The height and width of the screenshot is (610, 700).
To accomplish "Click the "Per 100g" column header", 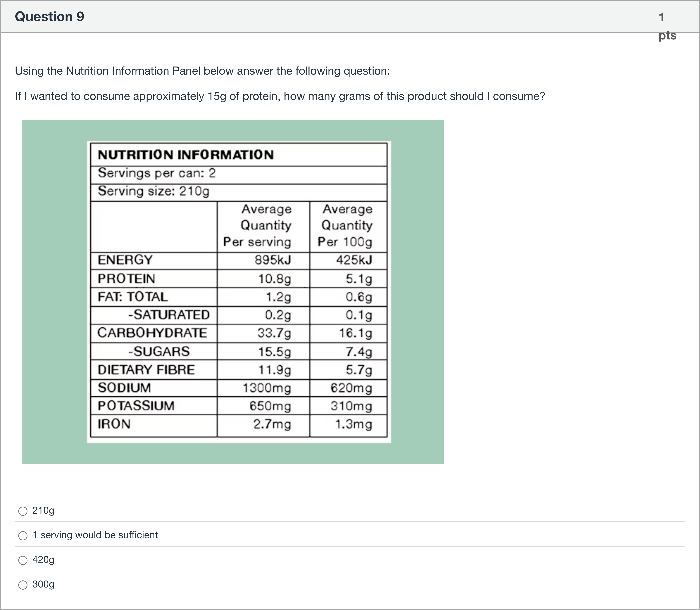I will (x=345, y=242).
